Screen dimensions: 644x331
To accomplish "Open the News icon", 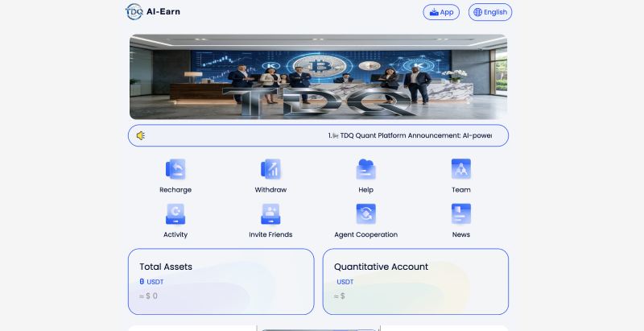I will point(460,214).
